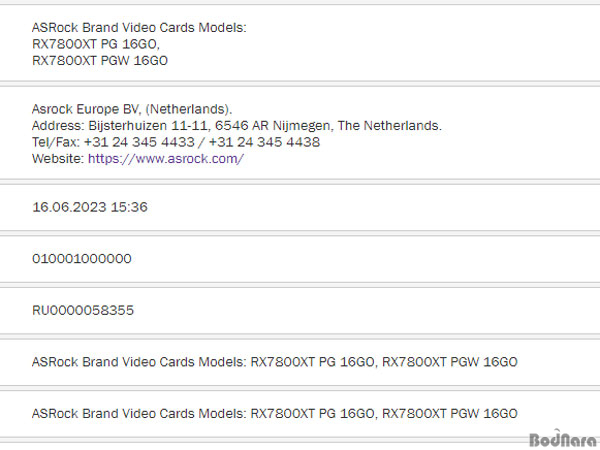The height and width of the screenshot is (450, 600).
Task: Click the time '15:36' in the date row
Action: (x=129, y=207)
